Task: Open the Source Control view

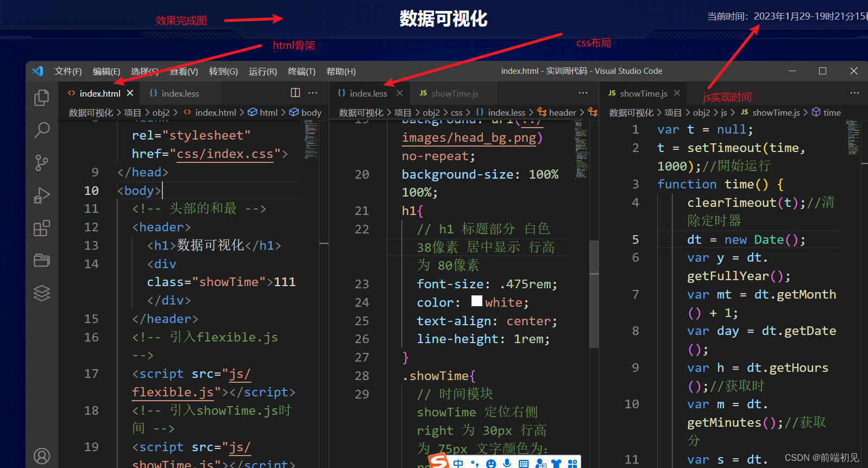Action: [x=42, y=162]
